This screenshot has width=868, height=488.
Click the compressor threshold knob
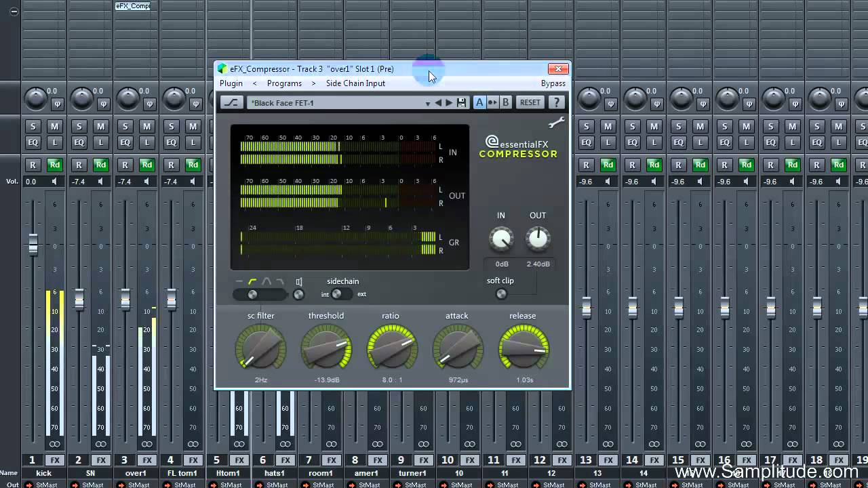[326, 348]
